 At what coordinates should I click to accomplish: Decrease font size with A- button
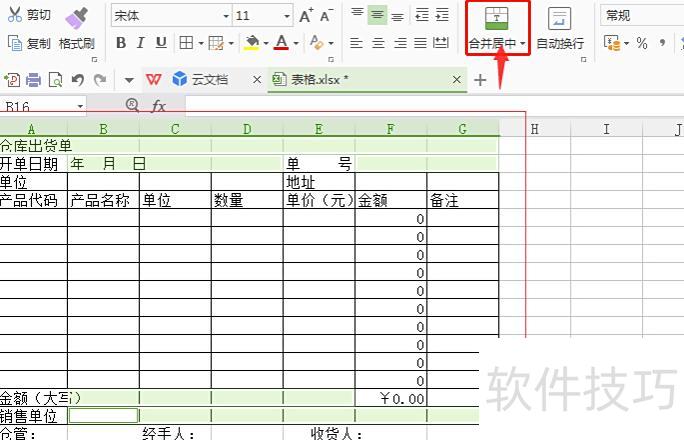(326, 16)
